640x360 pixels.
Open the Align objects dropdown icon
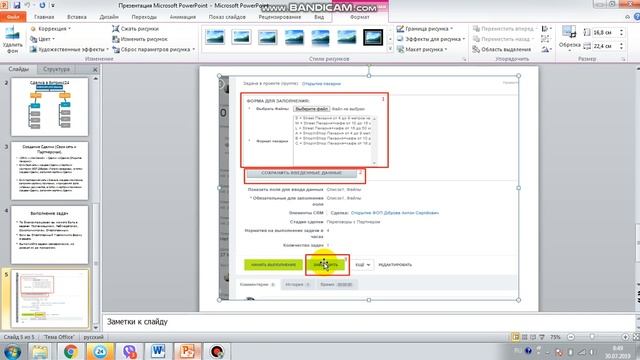(546, 29)
